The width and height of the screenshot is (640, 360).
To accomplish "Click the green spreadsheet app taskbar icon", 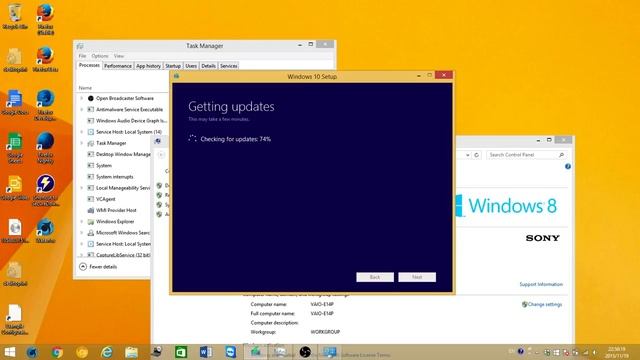I will (x=181, y=352).
